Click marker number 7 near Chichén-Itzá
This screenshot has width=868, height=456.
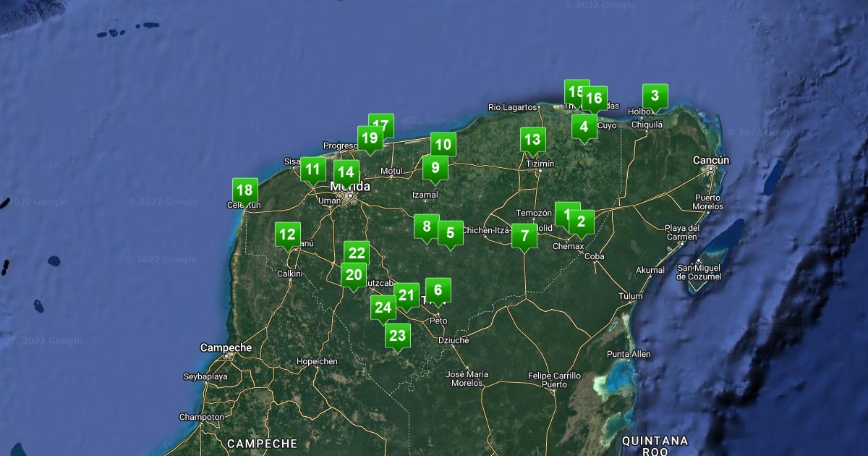[x=524, y=236]
